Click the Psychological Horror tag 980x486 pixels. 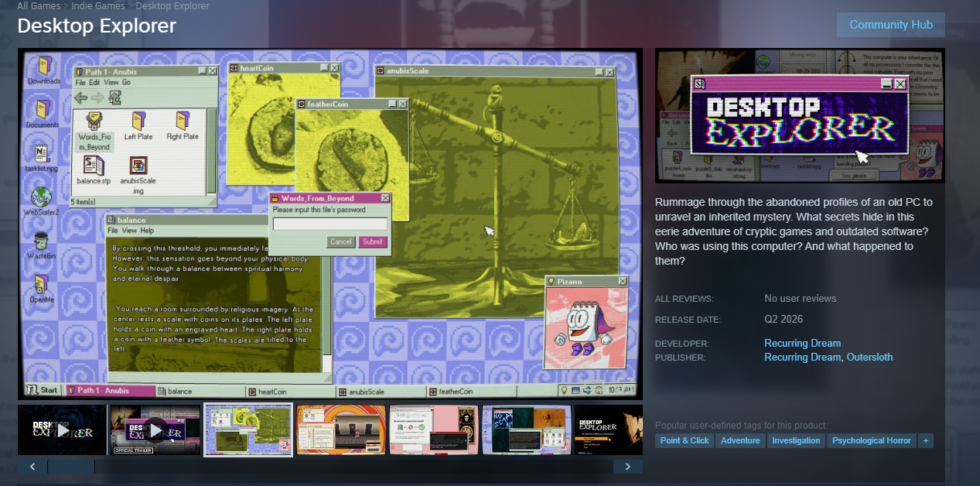click(x=872, y=440)
